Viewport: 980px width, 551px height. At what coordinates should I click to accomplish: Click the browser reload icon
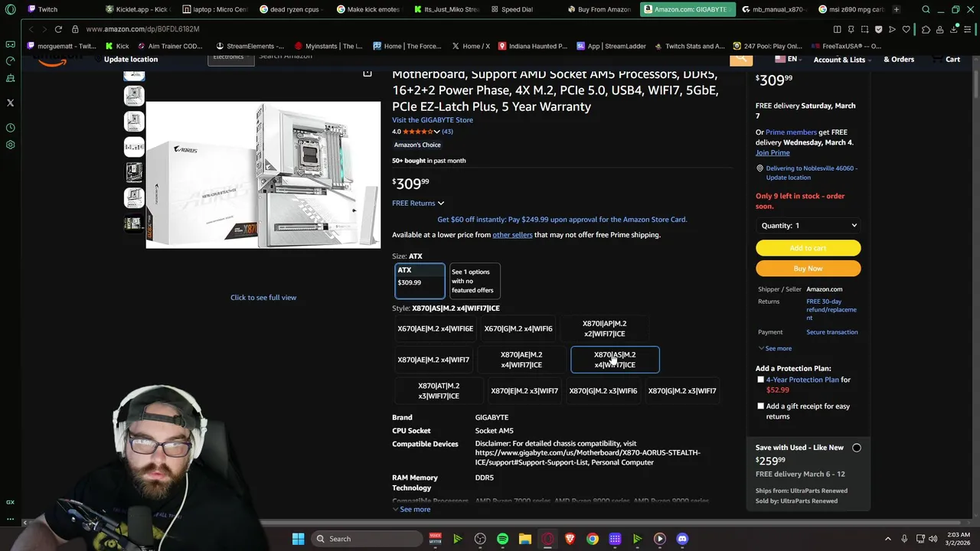pyautogui.click(x=58, y=29)
